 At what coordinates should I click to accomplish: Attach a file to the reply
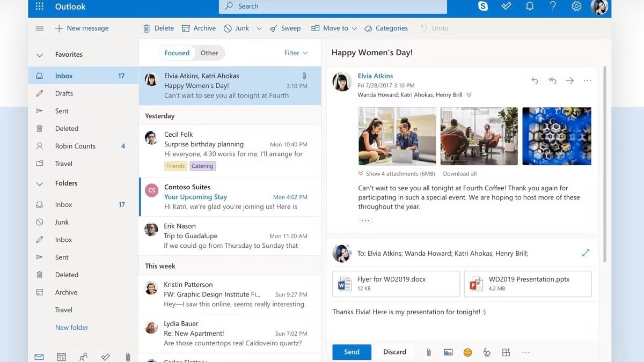pyautogui.click(x=428, y=352)
